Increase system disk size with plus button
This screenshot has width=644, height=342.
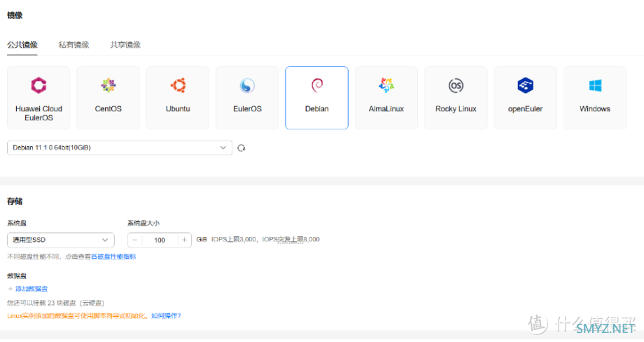pyautogui.click(x=184, y=240)
